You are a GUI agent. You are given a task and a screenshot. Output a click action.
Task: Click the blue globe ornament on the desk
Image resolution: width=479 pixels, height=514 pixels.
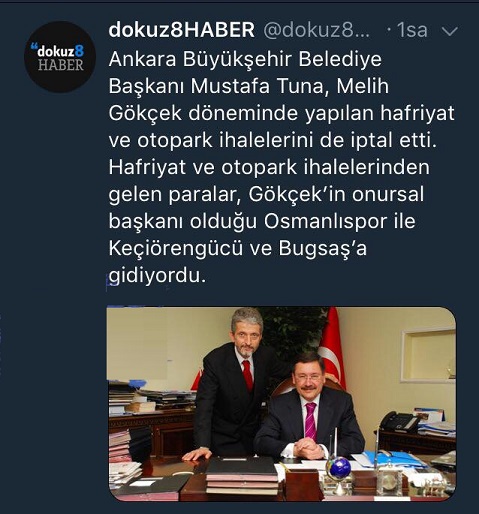[339, 469]
